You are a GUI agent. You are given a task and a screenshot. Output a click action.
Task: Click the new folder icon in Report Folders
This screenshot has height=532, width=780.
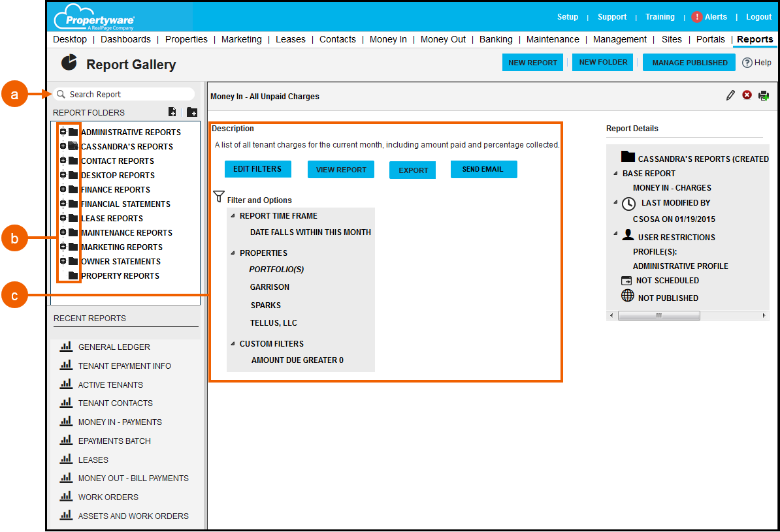click(191, 112)
